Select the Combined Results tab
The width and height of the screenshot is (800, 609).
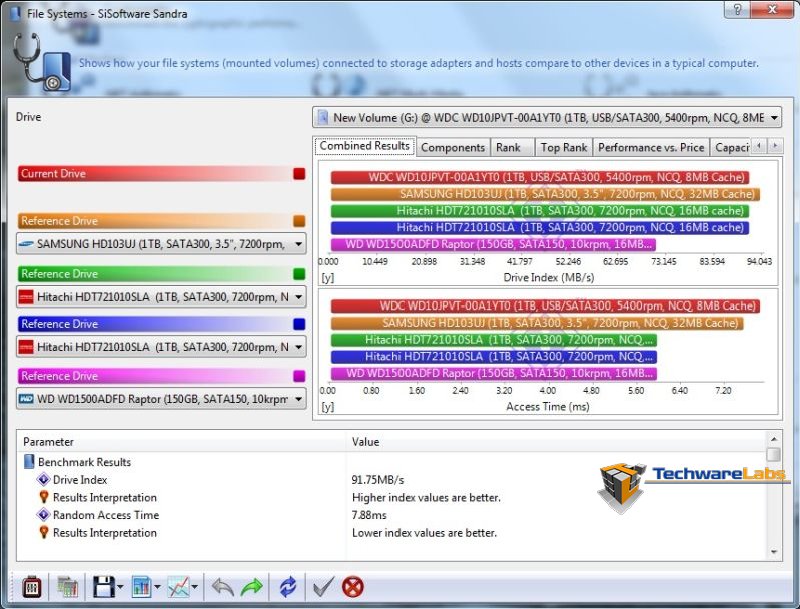[365, 146]
